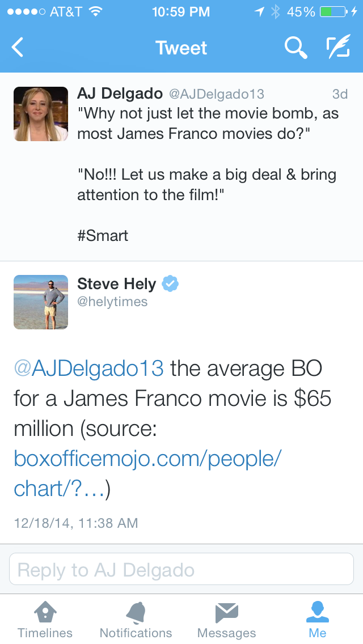Tap the #Smart hashtag
The image size is (363, 644).
point(103,235)
